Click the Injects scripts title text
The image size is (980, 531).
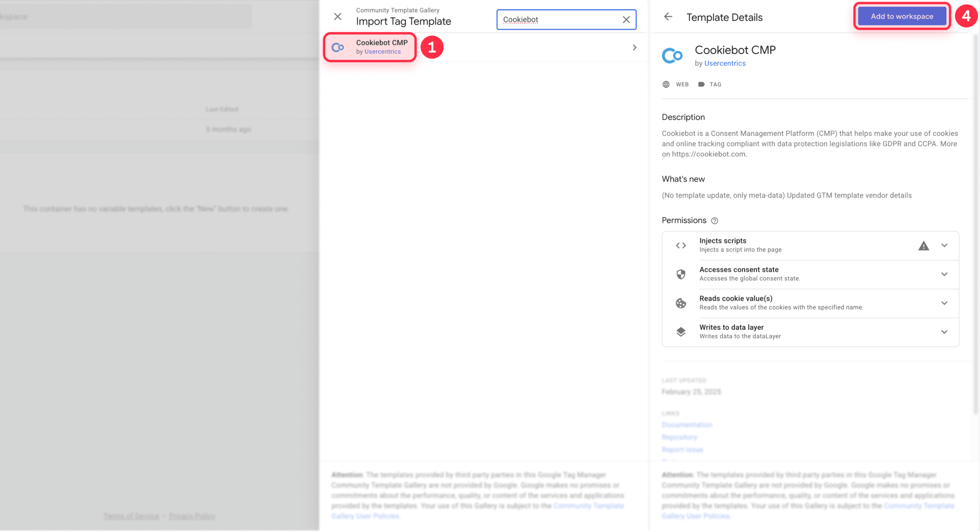pos(723,240)
